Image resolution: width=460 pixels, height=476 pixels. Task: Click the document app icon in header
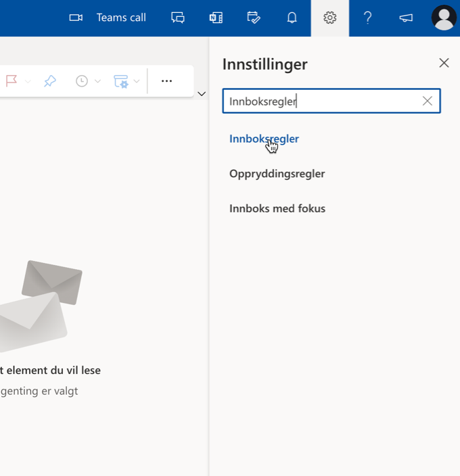pyautogui.click(x=216, y=18)
